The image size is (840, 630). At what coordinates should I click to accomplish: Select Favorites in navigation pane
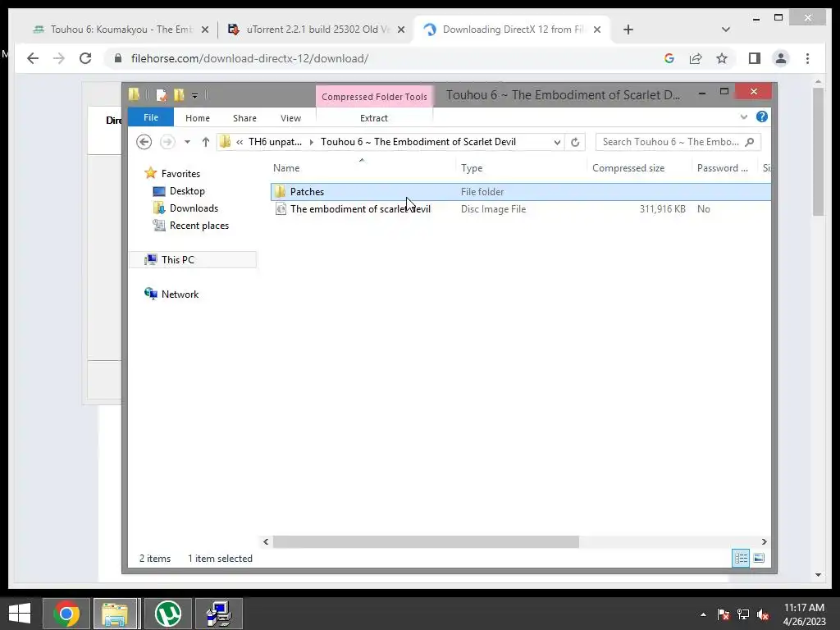pyautogui.click(x=180, y=174)
